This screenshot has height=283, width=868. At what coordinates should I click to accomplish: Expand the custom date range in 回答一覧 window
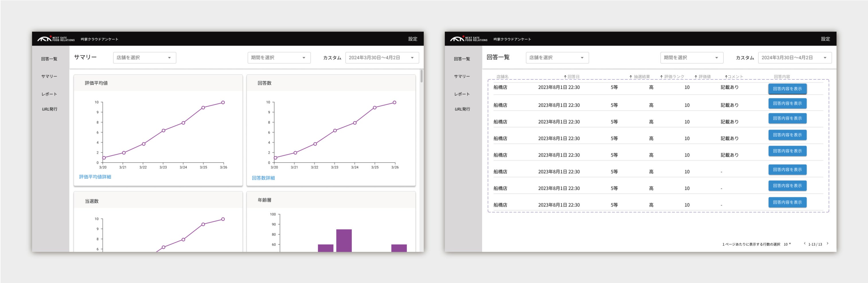click(795, 58)
